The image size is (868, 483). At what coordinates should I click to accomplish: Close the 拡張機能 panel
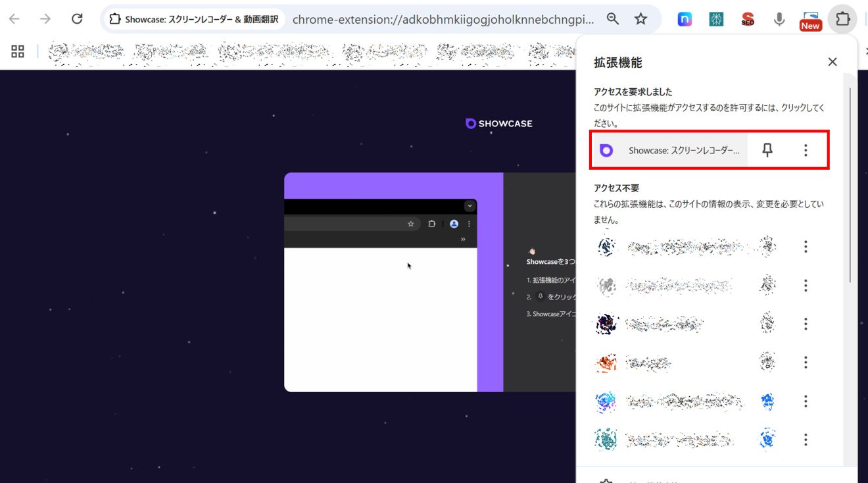[832, 62]
